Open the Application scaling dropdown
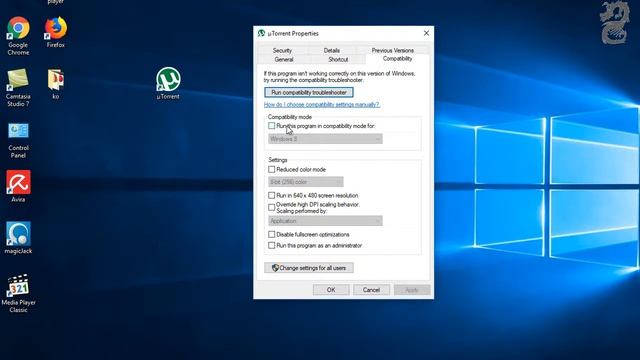This screenshot has height=360, width=640. [325, 221]
